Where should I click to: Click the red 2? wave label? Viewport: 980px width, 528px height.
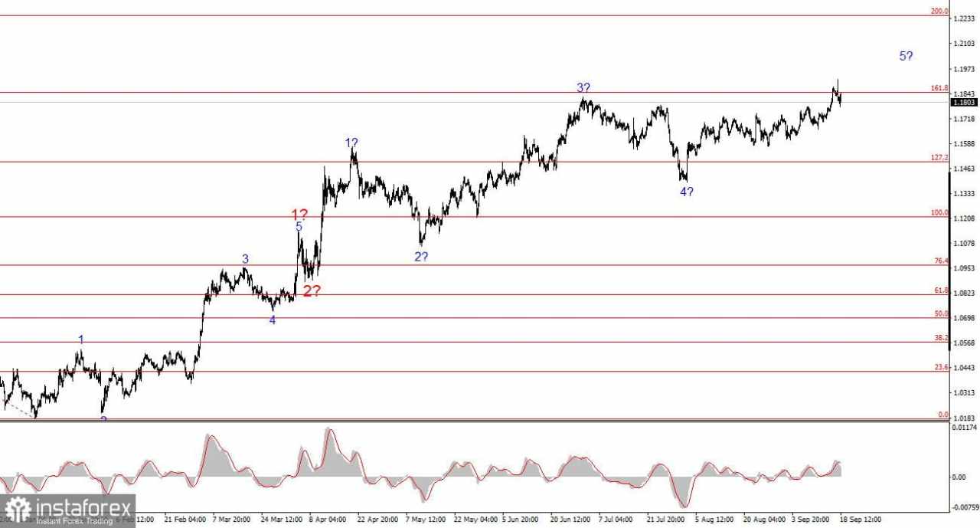pyautogui.click(x=312, y=290)
